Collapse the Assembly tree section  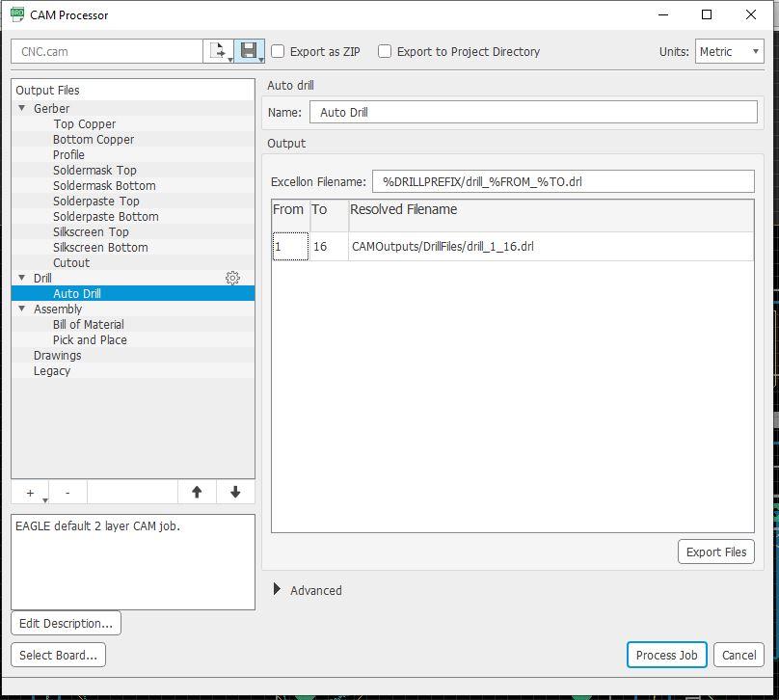(x=22, y=309)
